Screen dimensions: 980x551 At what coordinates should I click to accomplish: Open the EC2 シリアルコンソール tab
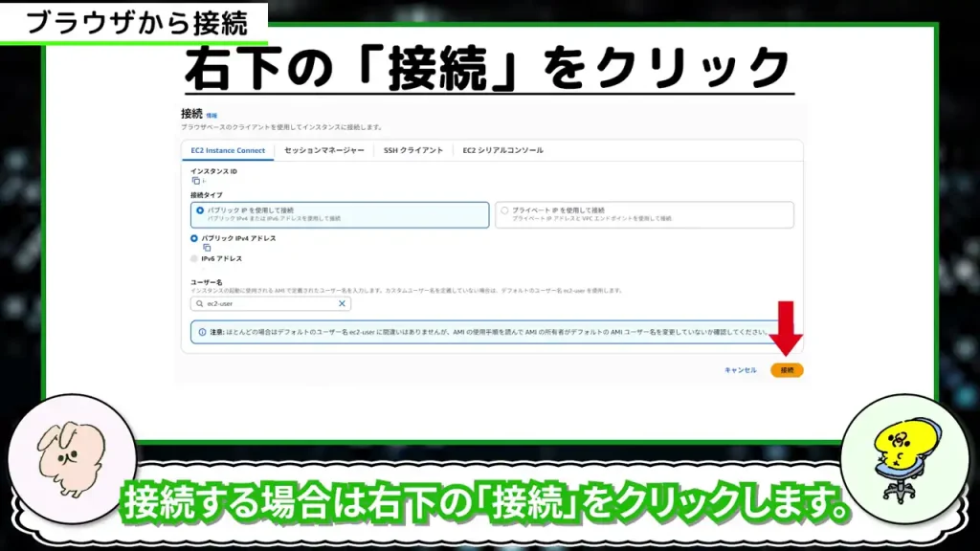point(502,150)
